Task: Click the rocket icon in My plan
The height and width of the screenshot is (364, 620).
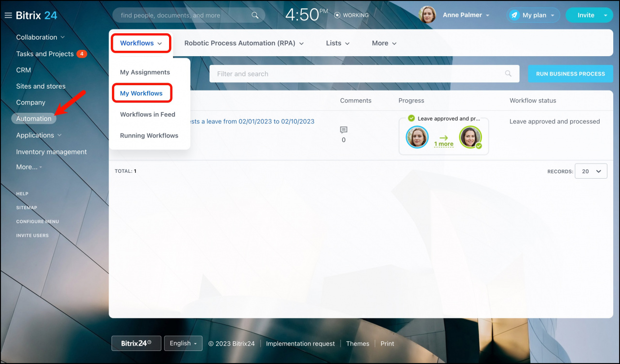Action: coord(514,15)
